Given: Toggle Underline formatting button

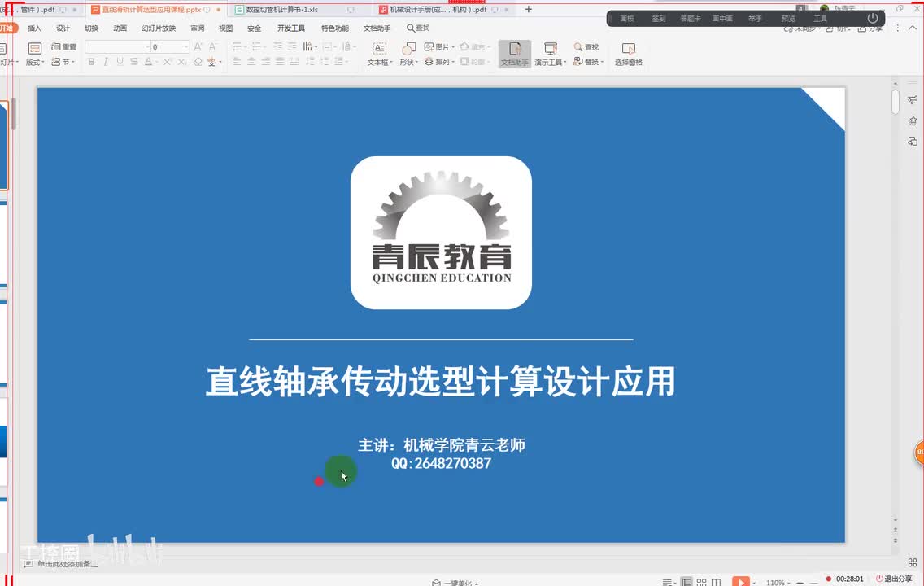Looking at the screenshot, I should [120, 61].
